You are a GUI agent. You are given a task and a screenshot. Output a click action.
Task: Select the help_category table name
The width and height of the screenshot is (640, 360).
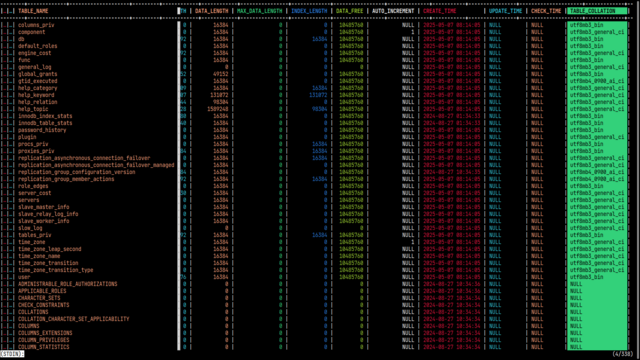coord(38,88)
